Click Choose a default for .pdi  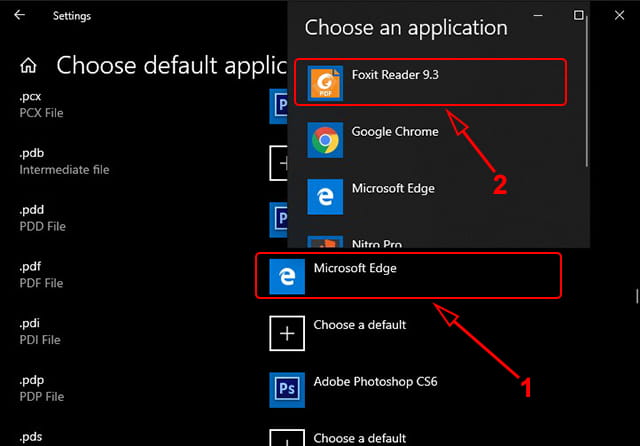pyautogui.click(x=360, y=325)
